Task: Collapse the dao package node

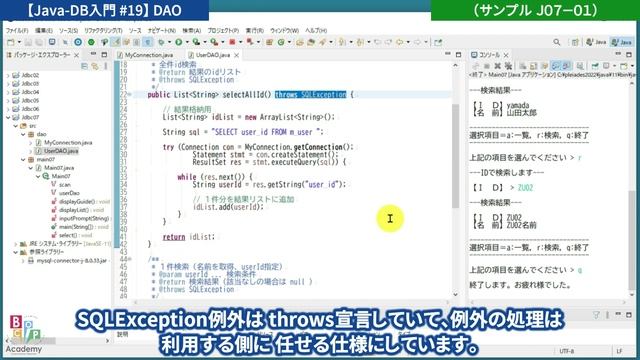Action: click(23, 134)
